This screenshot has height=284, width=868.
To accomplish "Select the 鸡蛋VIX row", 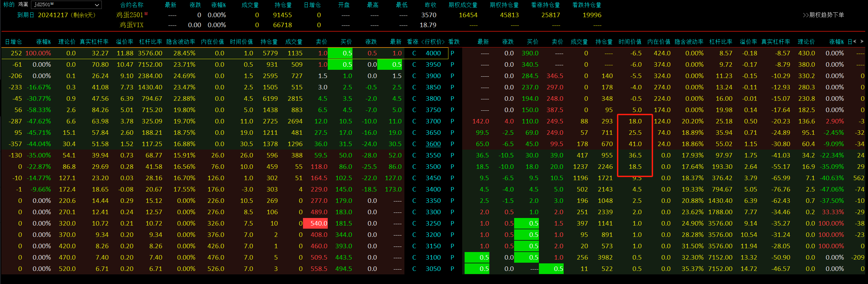I will pyautogui.click(x=131, y=25).
